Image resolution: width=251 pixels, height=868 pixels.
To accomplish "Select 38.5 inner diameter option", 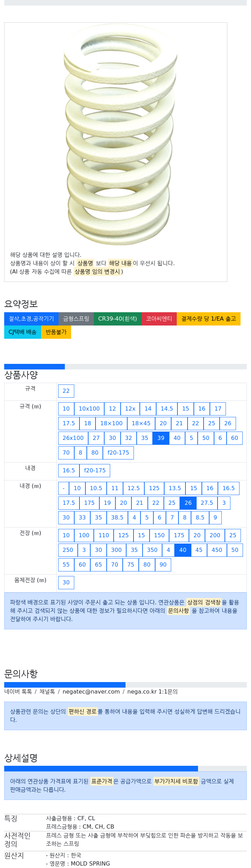I will [117, 518].
